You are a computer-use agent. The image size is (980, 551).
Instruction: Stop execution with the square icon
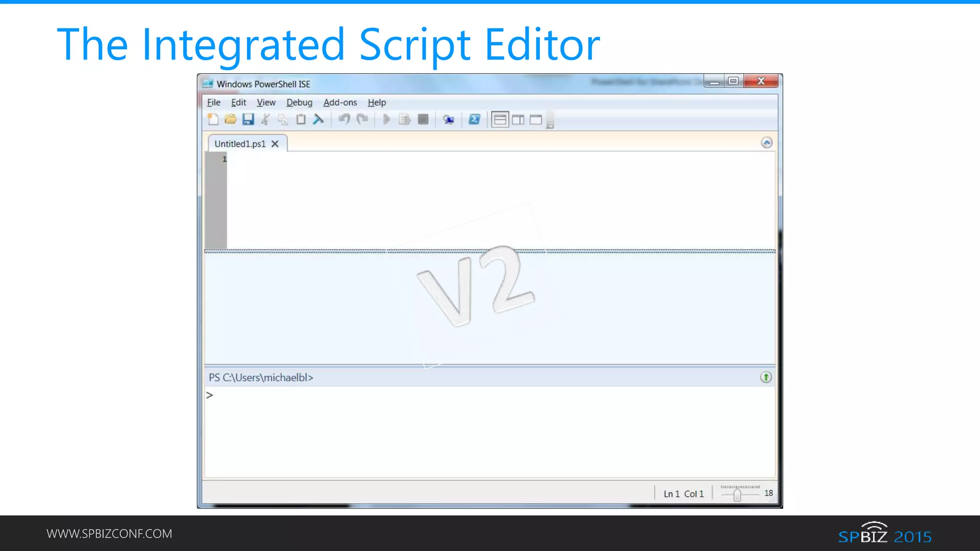[x=423, y=120]
